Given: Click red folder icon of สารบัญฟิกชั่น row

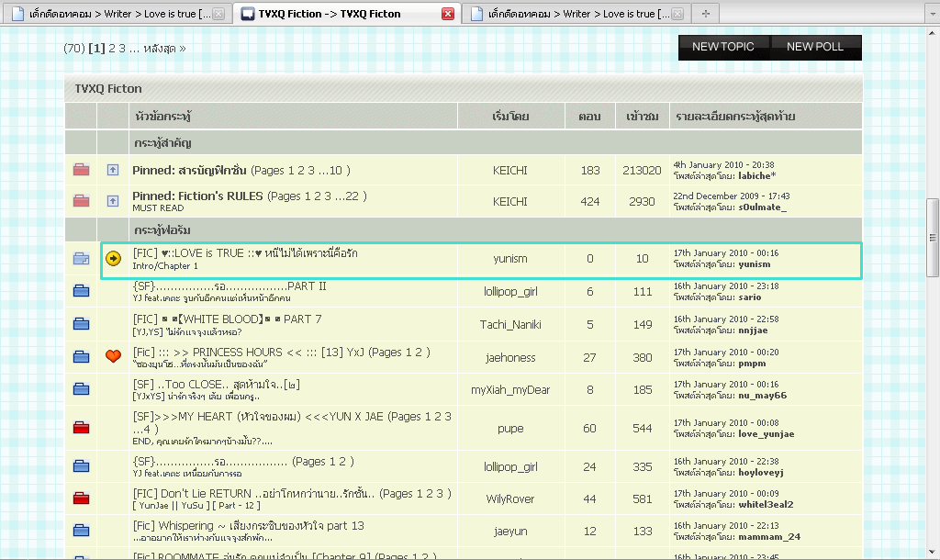Looking at the screenshot, I should point(81,170).
